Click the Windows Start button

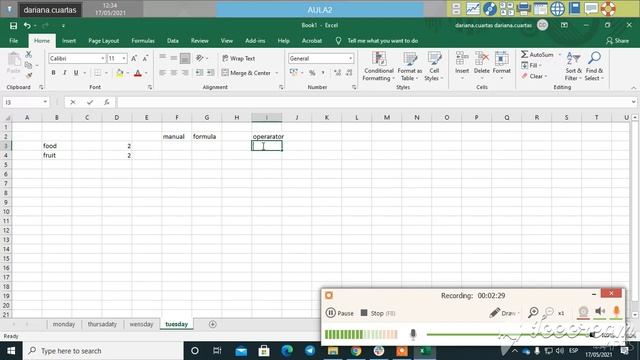point(11,351)
